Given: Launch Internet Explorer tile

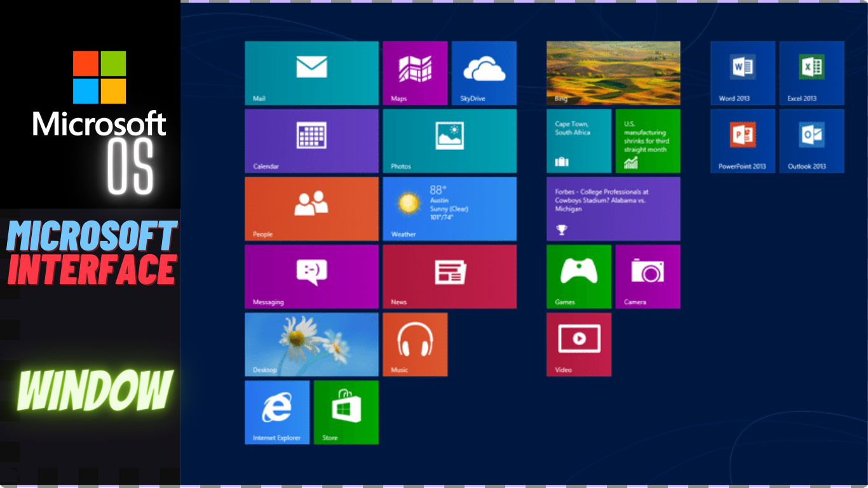Looking at the screenshot, I should [277, 412].
